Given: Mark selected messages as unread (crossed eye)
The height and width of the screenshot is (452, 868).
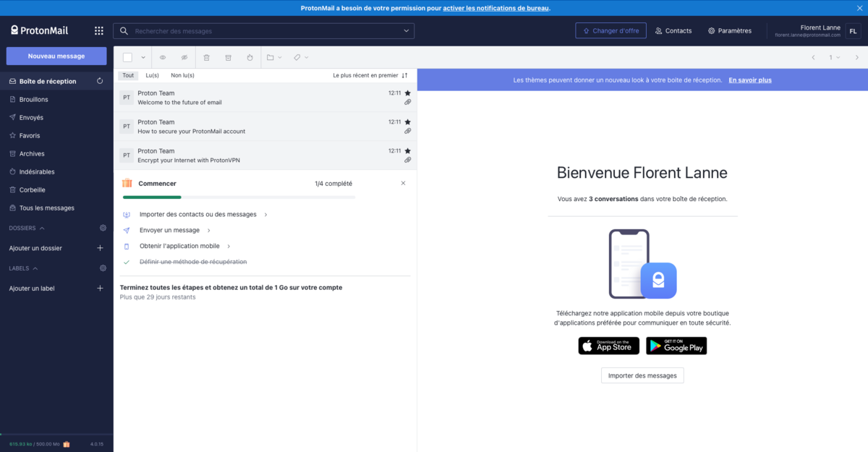Looking at the screenshot, I should [x=184, y=57].
